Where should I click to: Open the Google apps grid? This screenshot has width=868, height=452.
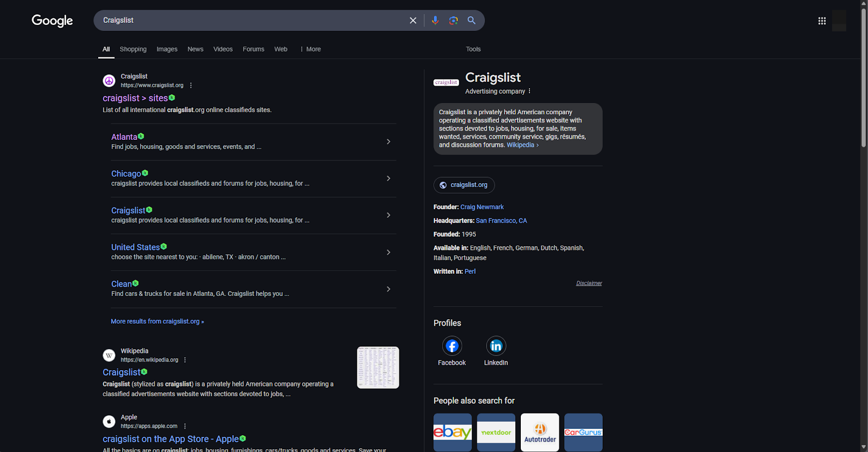click(822, 21)
